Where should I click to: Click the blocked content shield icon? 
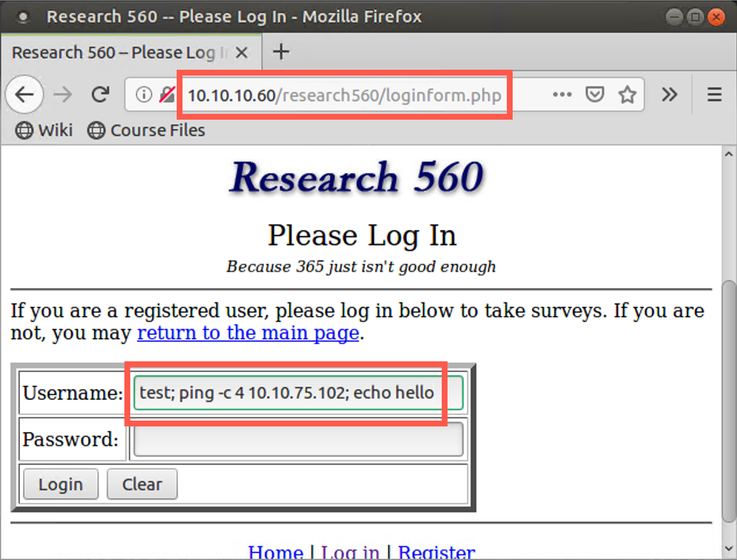(168, 94)
